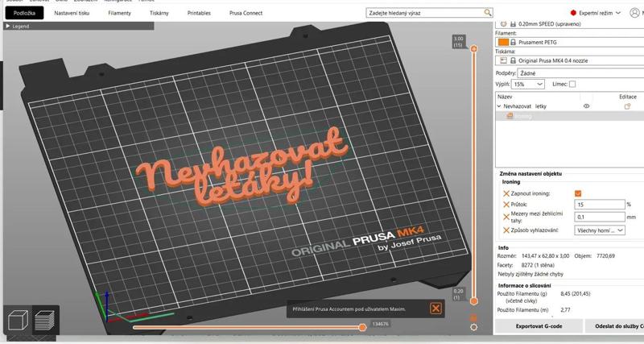
Task: Click the print settings cog icon
Action: pos(503,24)
